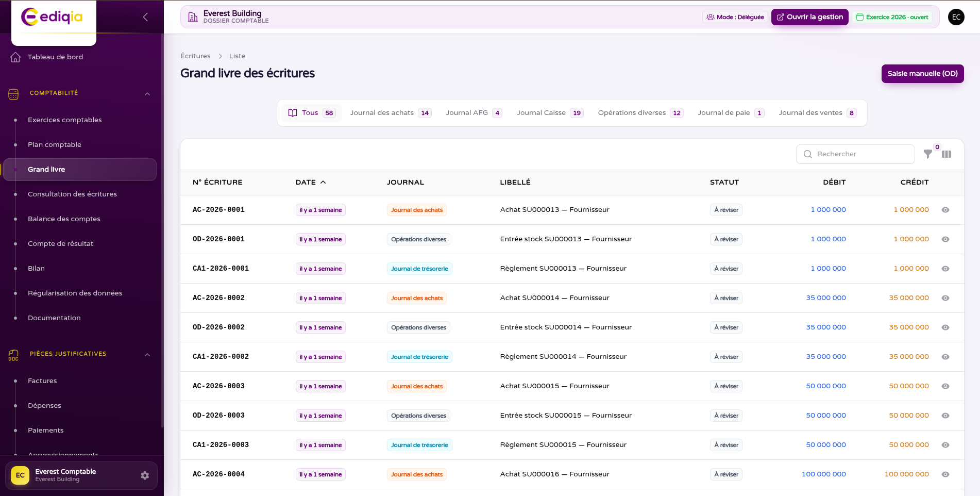View entry AC-2026-0004 via eye icon
This screenshot has height=496, width=980.
tap(945, 474)
